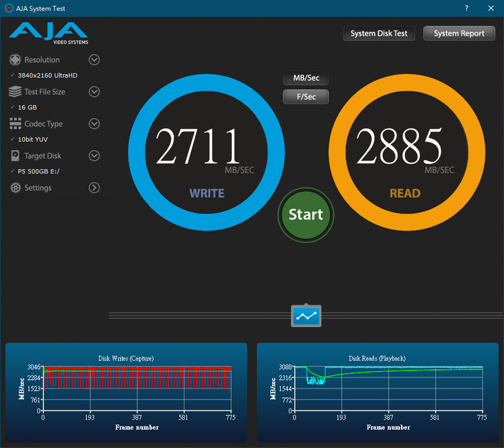Click the READ gauge label
504x448 pixels.
pyautogui.click(x=405, y=193)
